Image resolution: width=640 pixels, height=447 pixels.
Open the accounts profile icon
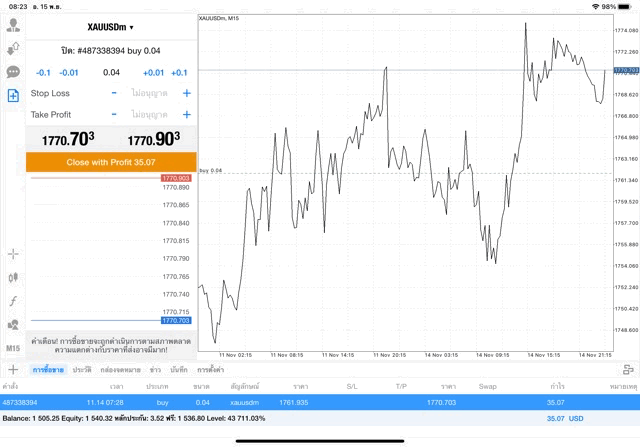[x=13, y=25]
